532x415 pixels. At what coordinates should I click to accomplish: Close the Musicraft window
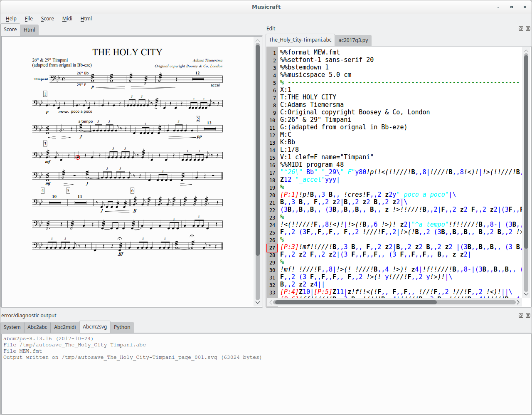pos(525,7)
